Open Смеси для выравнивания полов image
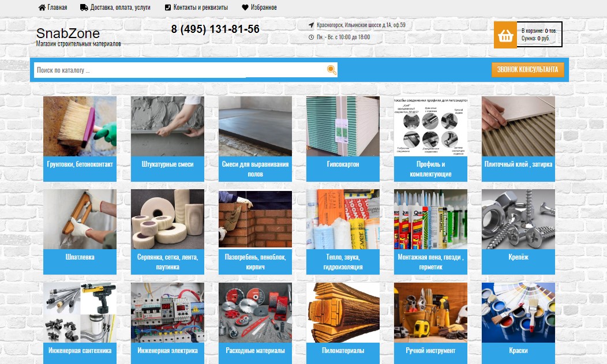The height and width of the screenshot is (364, 607). (x=255, y=126)
